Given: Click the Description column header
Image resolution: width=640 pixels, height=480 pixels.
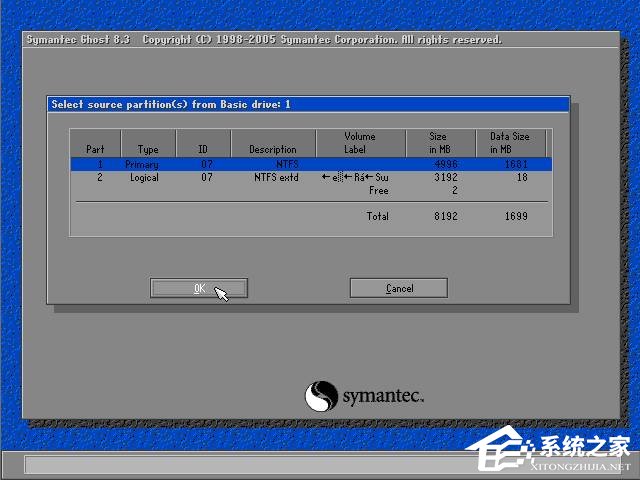Looking at the screenshot, I should click(273, 143).
